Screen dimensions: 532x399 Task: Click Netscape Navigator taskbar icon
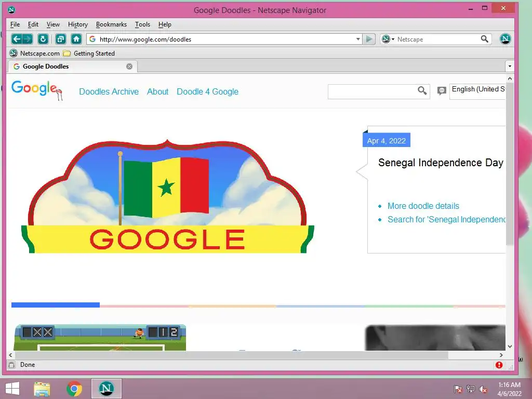(x=106, y=389)
